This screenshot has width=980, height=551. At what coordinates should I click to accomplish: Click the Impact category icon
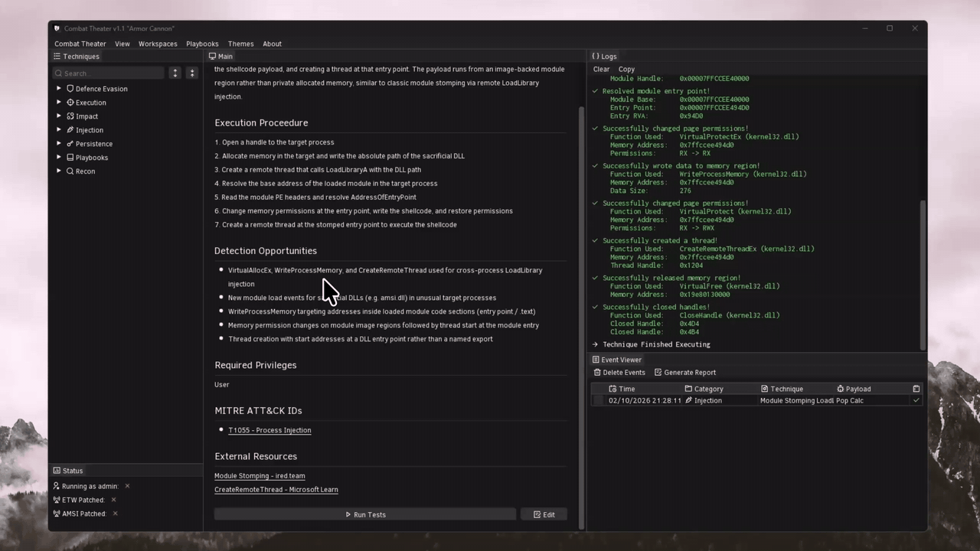coord(70,116)
